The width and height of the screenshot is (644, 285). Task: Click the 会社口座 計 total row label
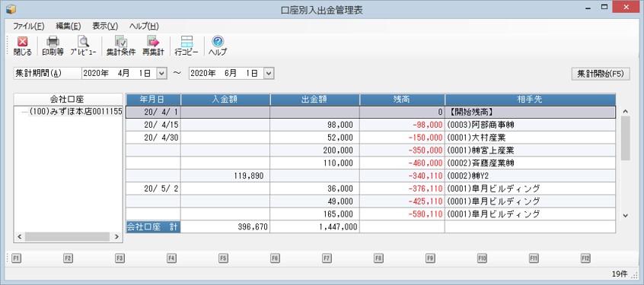point(153,226)
